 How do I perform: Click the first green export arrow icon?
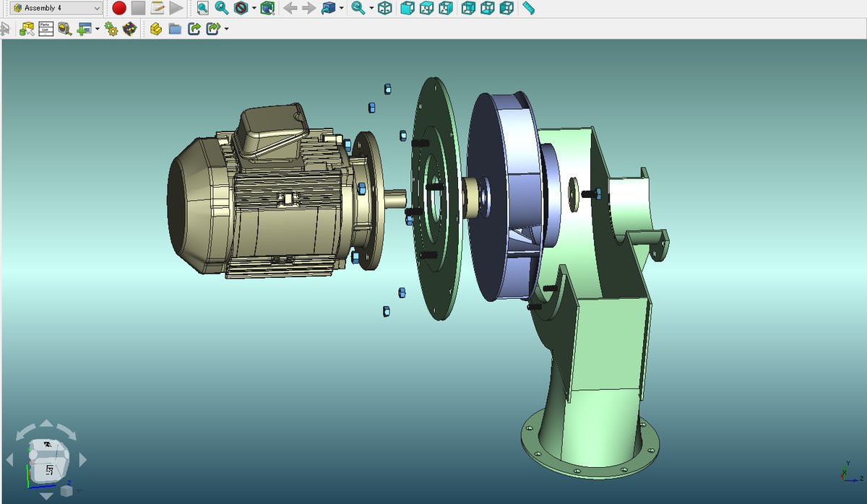pyautogui.click(x=194, y=29)
